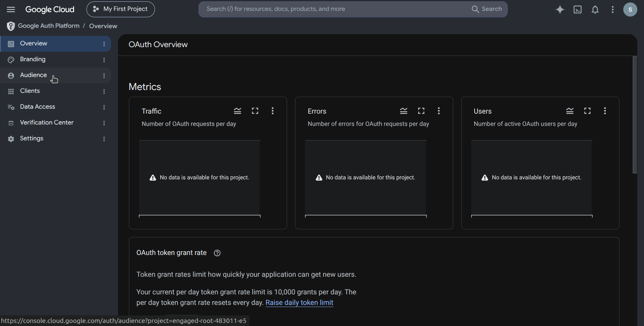This screenshot has width=644, height=326.
Task: View the Errors chart in full screen
Action: (x=421, y=111)
